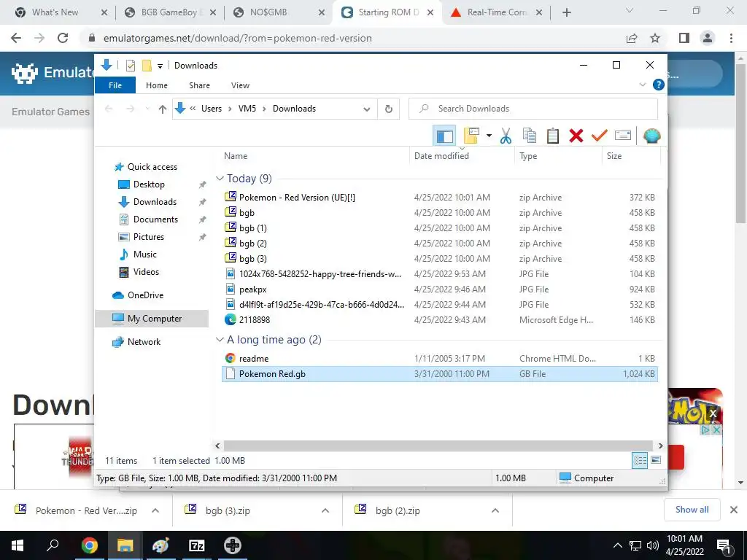The height and width of the screenshot is (560, 747).
Task: Click the blue Help question mark icon
Action: pos(659,85)
